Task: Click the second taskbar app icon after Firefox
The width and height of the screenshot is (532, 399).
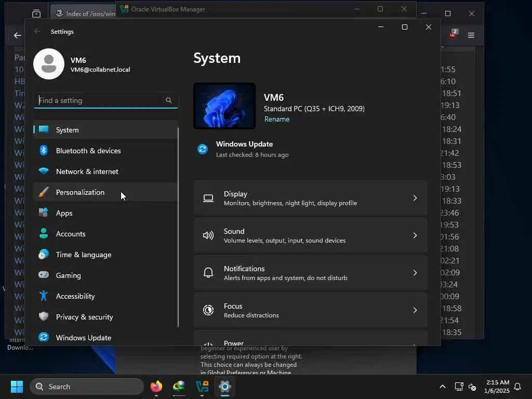Action: [x=179, y=387]
